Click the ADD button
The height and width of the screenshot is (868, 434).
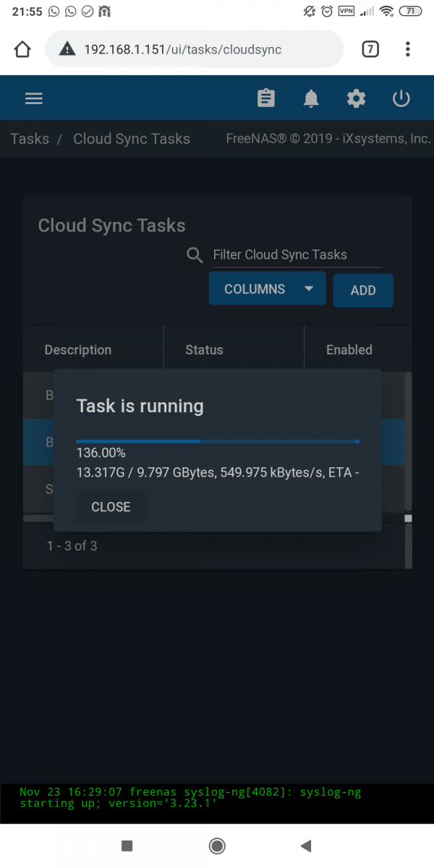point(363,290)
